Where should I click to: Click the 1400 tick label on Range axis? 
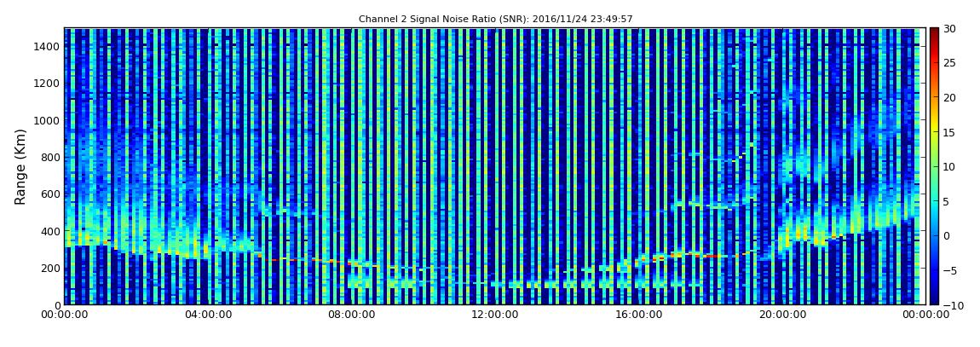tap(48, 46)
